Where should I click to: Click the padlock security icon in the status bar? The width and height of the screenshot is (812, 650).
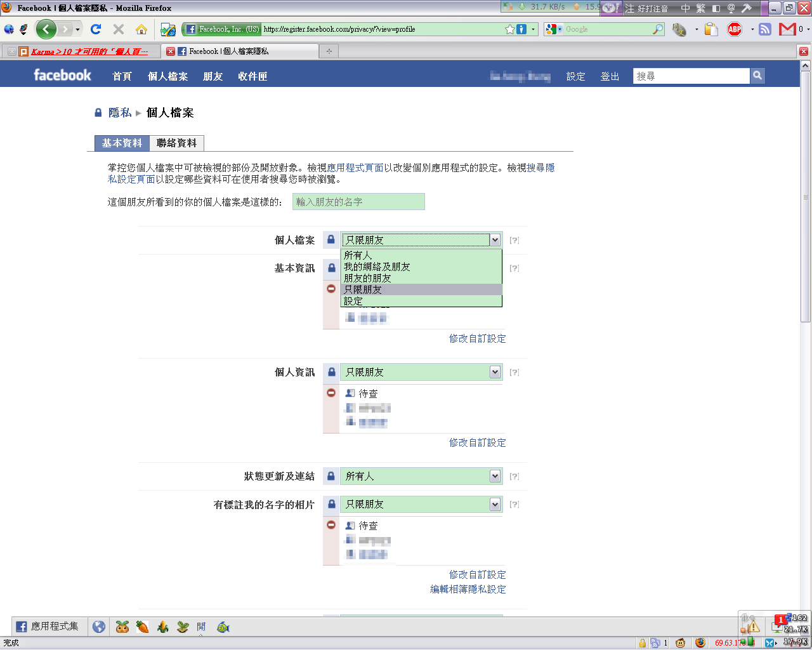click(642, 643)
